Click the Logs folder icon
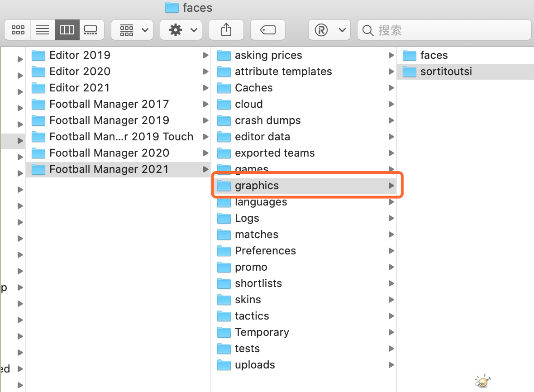Viewport: 534px width, 392px height. coord(224,218)
